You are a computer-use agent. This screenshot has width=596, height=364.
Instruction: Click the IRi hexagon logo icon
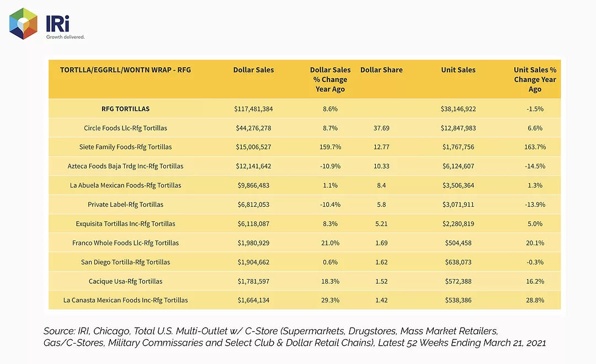click(x=23, y=24)
